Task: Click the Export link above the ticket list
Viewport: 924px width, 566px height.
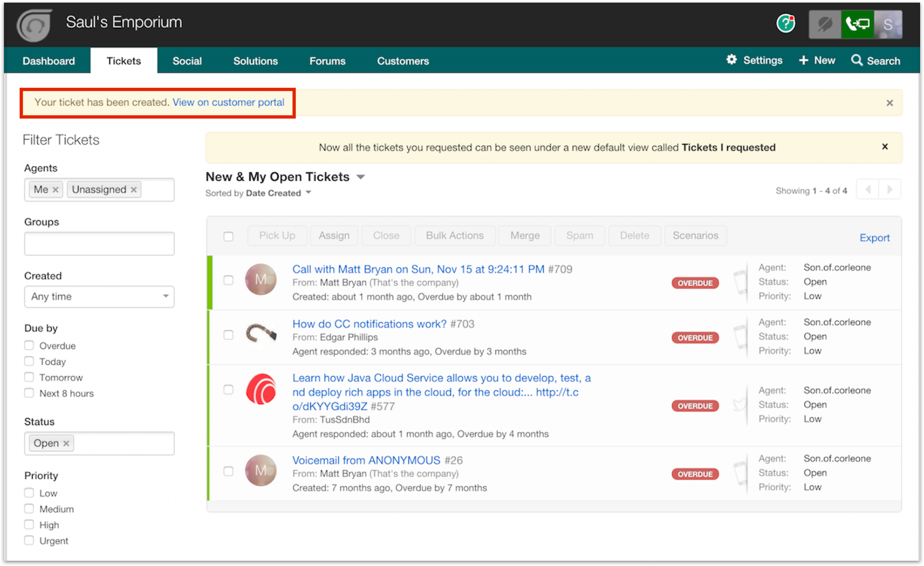Action: pyautogui.click(x=875, y=237)
